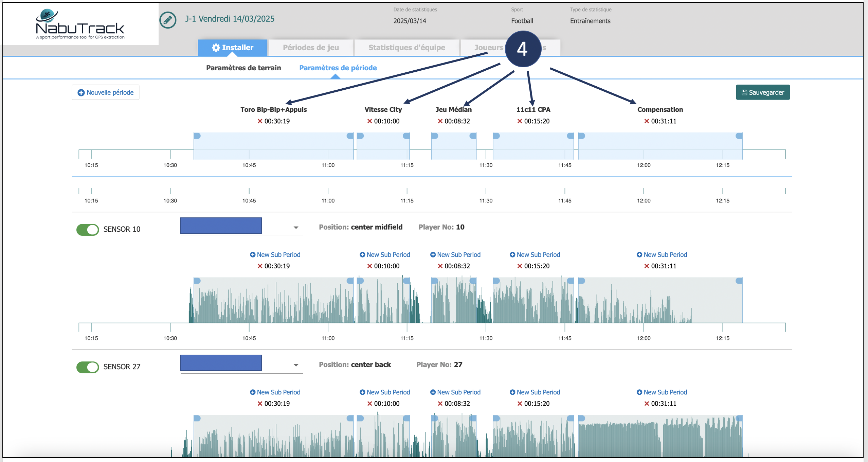
Task: Remove the 11c11 CPA period red X
Action: (x=520, y=121)
